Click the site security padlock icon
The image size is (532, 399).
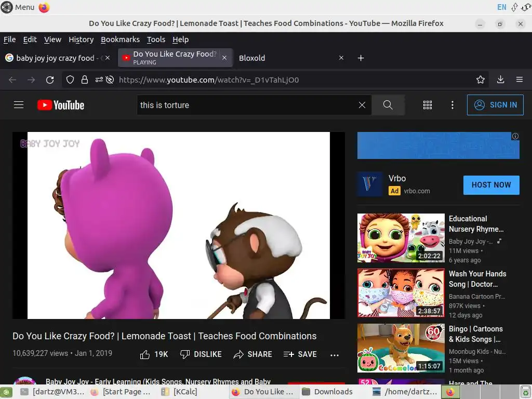(x=85, y=79)
